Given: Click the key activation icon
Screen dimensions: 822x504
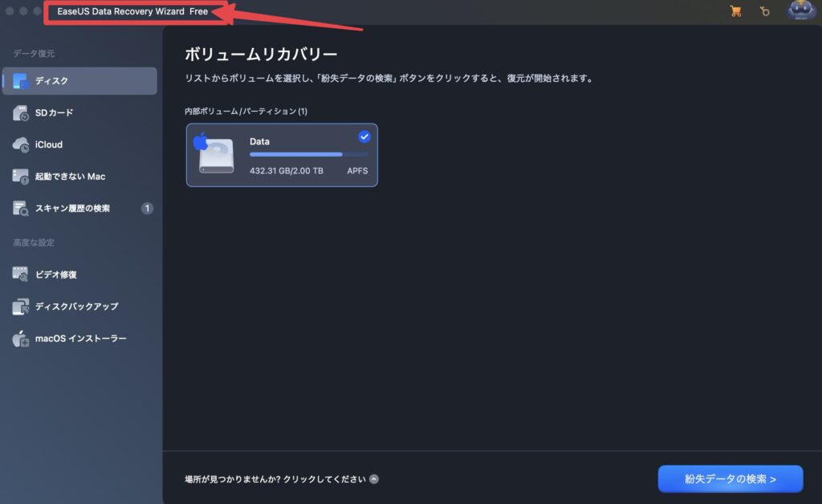Looking at the screenshot, I should click(x=766, y=11).
